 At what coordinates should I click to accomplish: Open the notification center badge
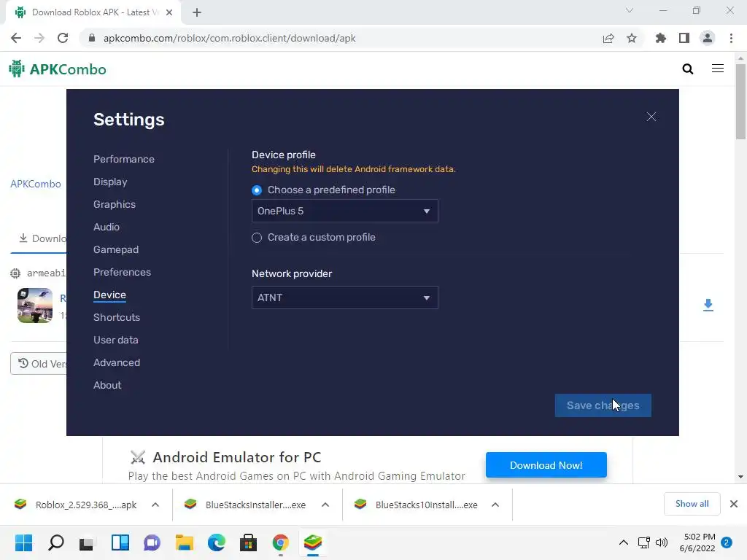click(x=727, y=542)
